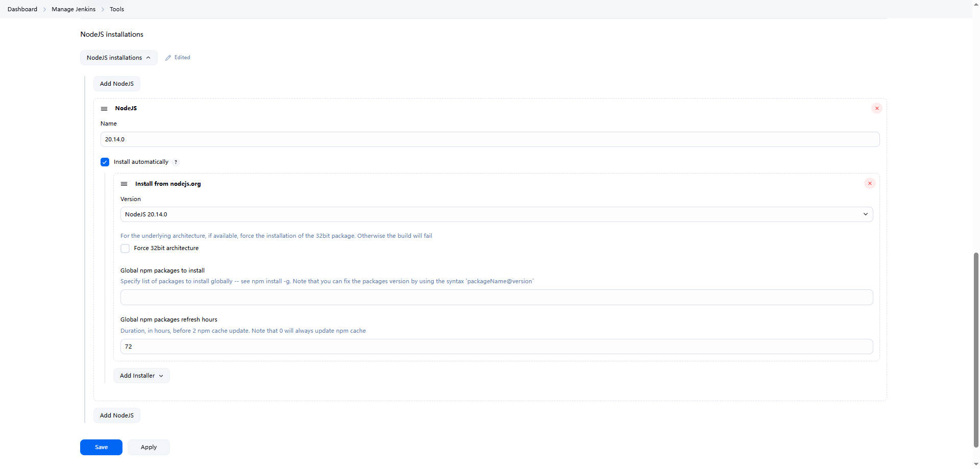Collapse the NodeJS installations expander
Viewport: 980px width, 469px height.
click(118, 58)
